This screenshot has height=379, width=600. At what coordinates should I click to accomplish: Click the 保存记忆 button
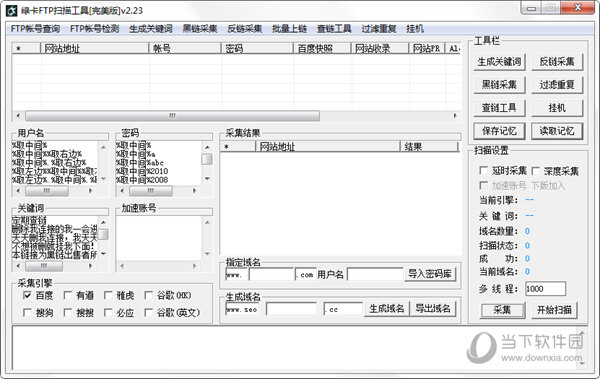pos(499,131)
